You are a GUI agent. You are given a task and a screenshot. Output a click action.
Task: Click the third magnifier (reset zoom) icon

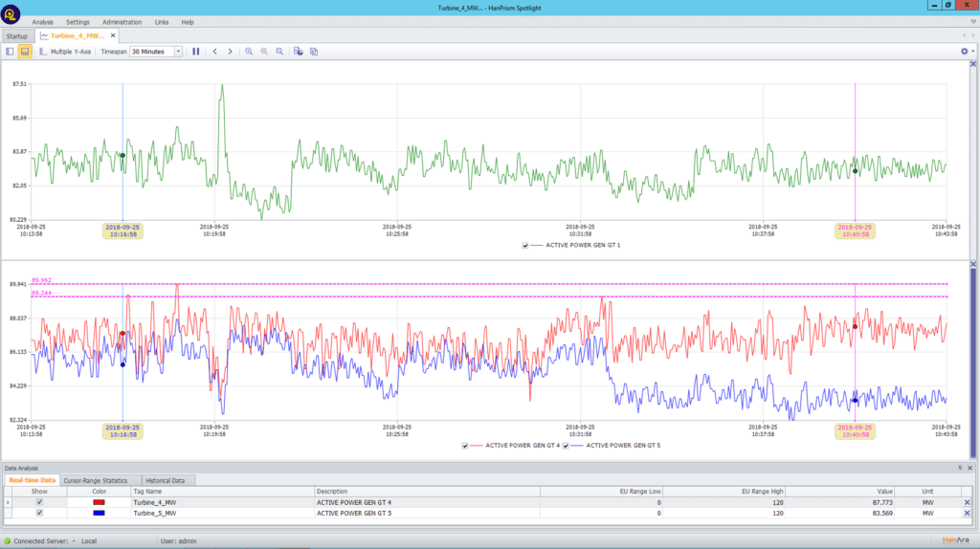tap(279, 52)
